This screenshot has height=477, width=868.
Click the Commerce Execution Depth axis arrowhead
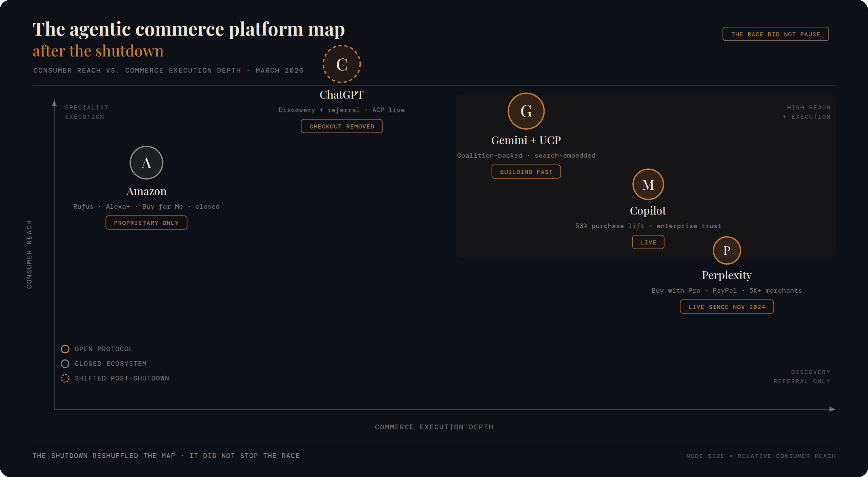point(832,409)
